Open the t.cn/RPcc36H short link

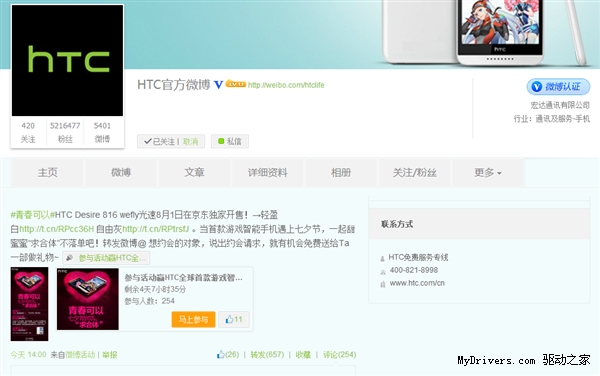point(56,229)
